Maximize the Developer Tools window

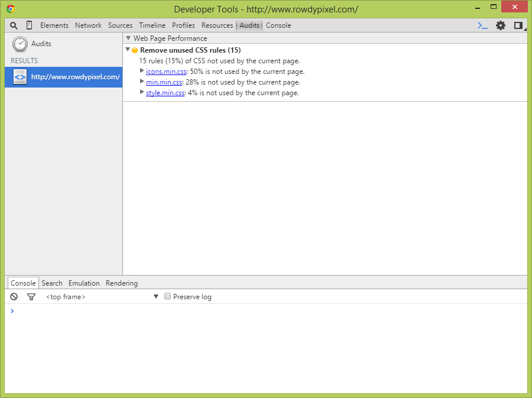click(494, 7)
